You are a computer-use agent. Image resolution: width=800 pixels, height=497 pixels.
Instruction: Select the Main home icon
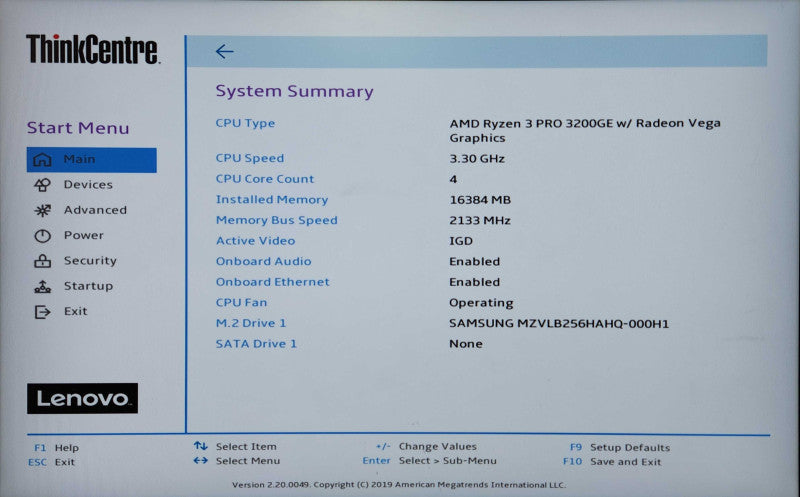pos(42,160)
